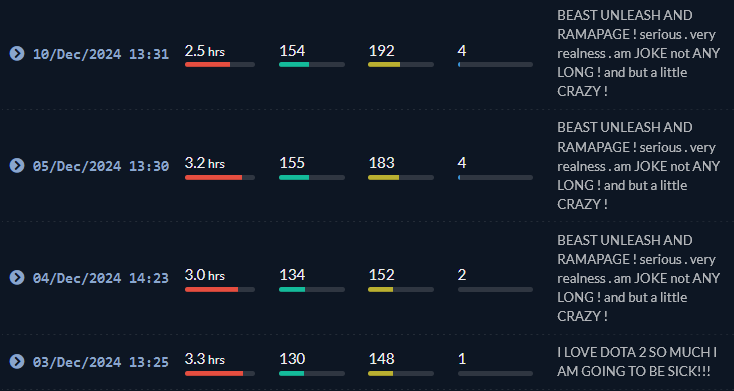734x391 pixels.
Task: Click the first BEAST UNLEASH message text
Action: click(x=638, y=53)
